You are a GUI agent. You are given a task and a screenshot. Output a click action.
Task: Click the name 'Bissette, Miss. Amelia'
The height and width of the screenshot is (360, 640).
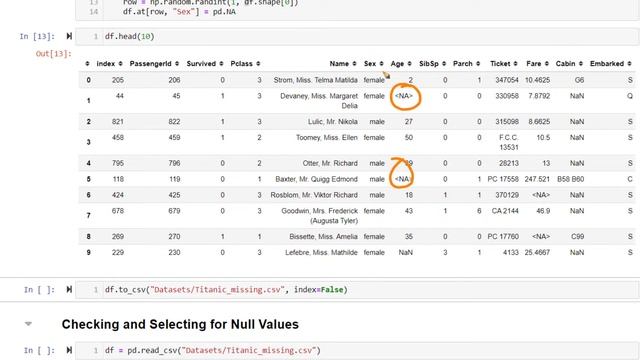point(323,237)
